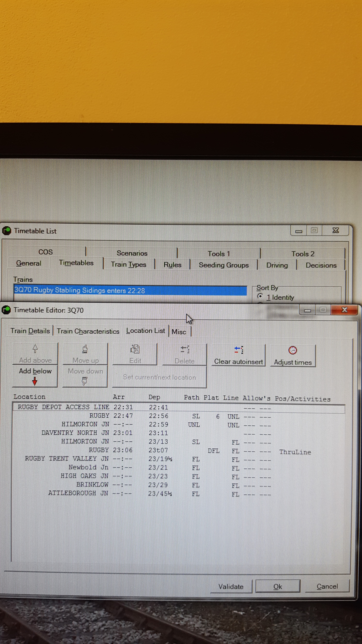Screen dimensions: 362x644
Task: Open the Tools 2 tab
Action: [303, 254]
